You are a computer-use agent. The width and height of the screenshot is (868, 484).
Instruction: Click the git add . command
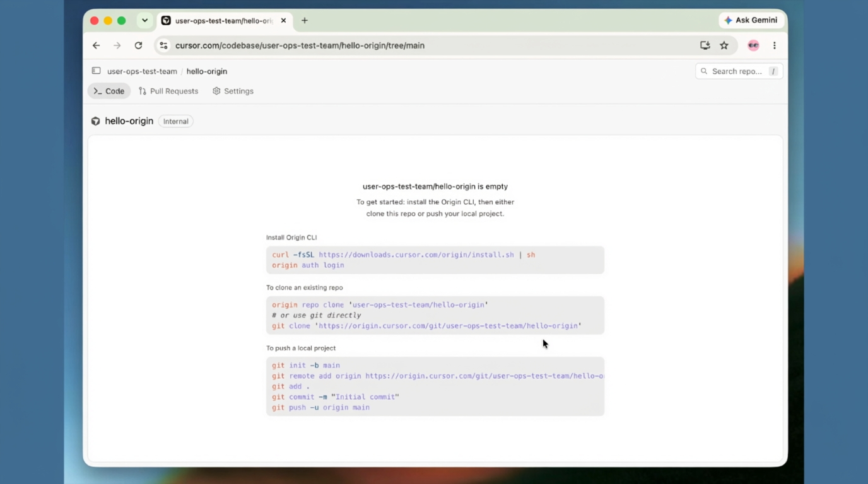point(291,386)
